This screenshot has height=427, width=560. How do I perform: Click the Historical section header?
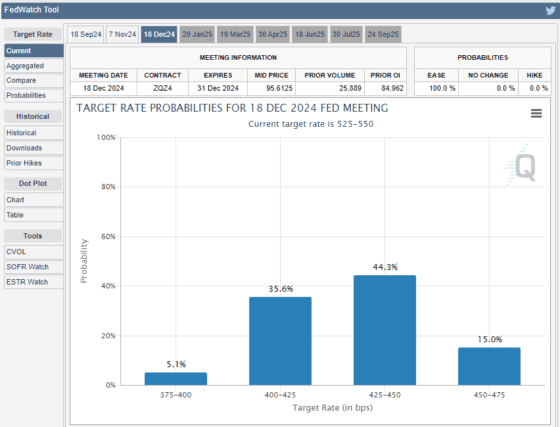click(x=33, y=116)
